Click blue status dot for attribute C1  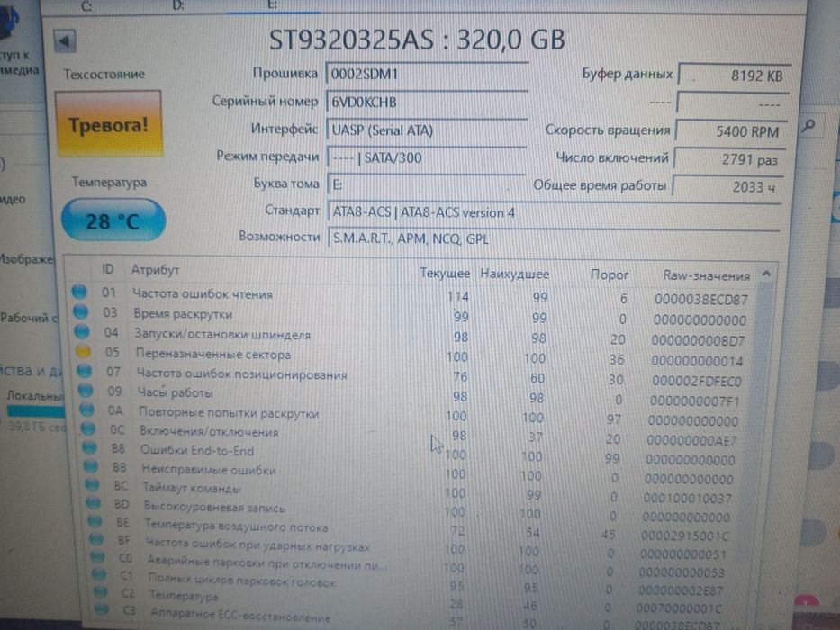click(99, 574)
